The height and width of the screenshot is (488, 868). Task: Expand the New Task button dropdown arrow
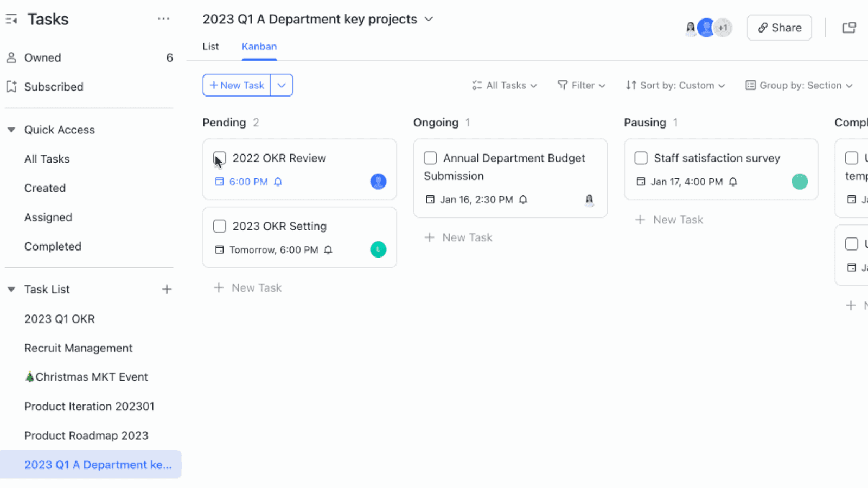tap(282, 85)
